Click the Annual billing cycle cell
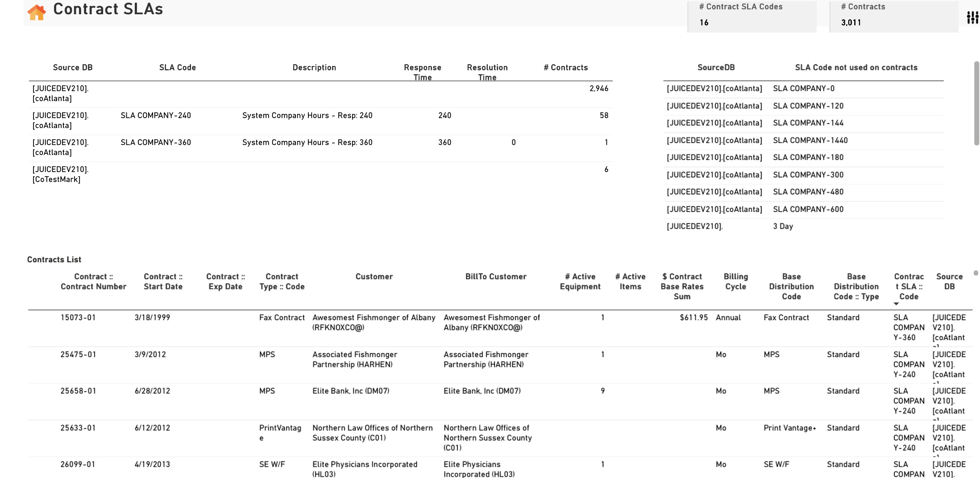This screenshot has width=980, height=478. pos(728,317)
